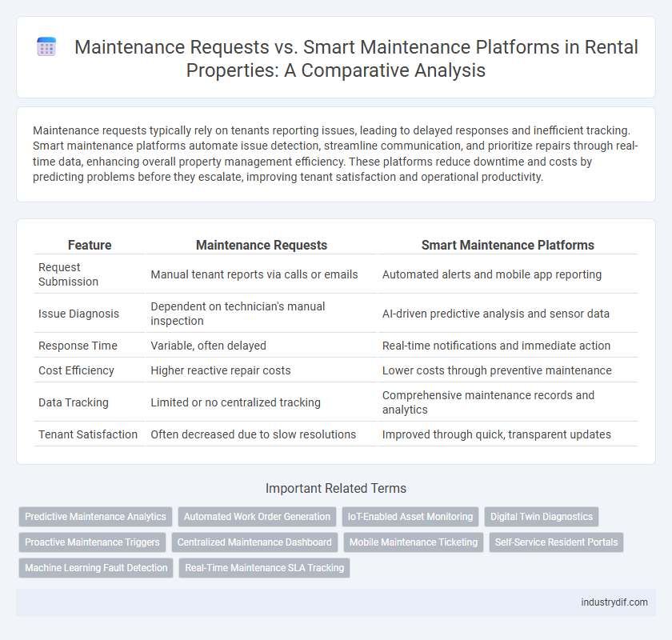This screenshot has width=672, height=640.
Task: Click the intro paragraph about maintenance requests
Action: tap(335, 154)
